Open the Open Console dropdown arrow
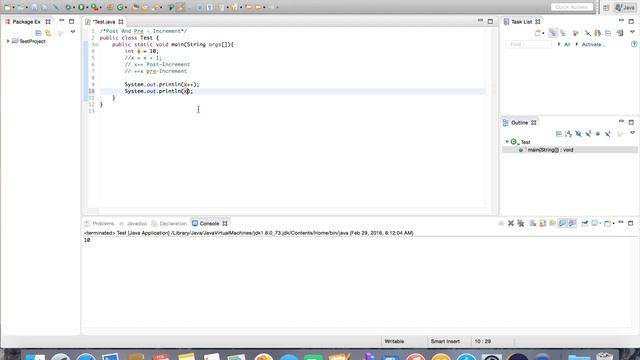 click(613, 224)
